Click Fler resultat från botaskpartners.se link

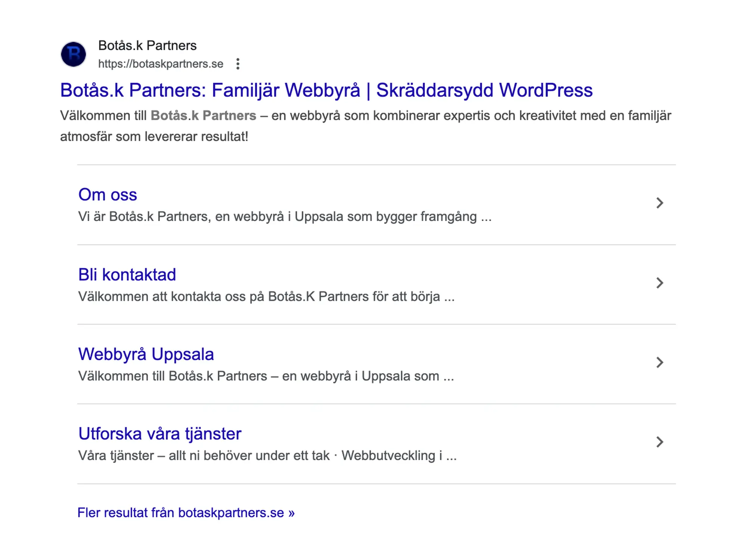(x=186, y=513)
